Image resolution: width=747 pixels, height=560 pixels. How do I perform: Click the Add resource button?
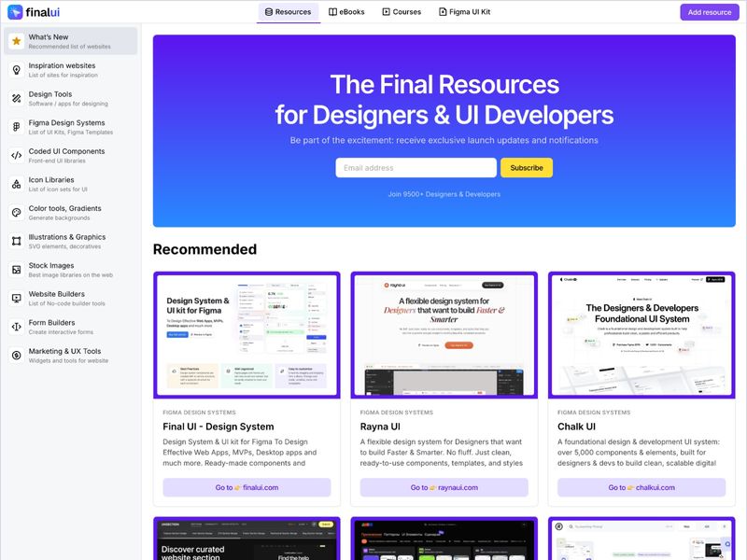[709, 12]
